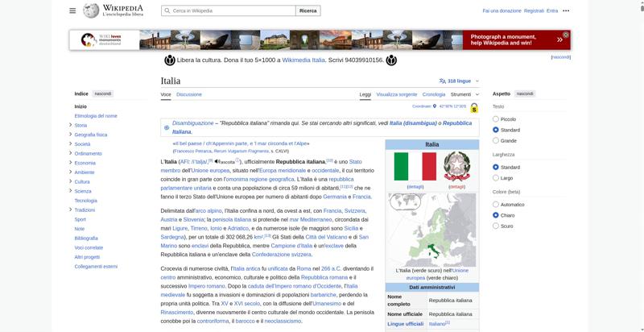Click the Fai una donazione link
This screenshot has width=644, height=332.
pos(502,10)
